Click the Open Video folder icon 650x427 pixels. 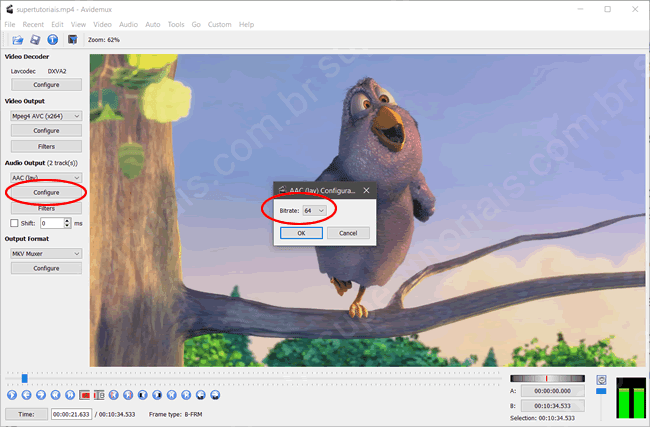pos(17,40)
